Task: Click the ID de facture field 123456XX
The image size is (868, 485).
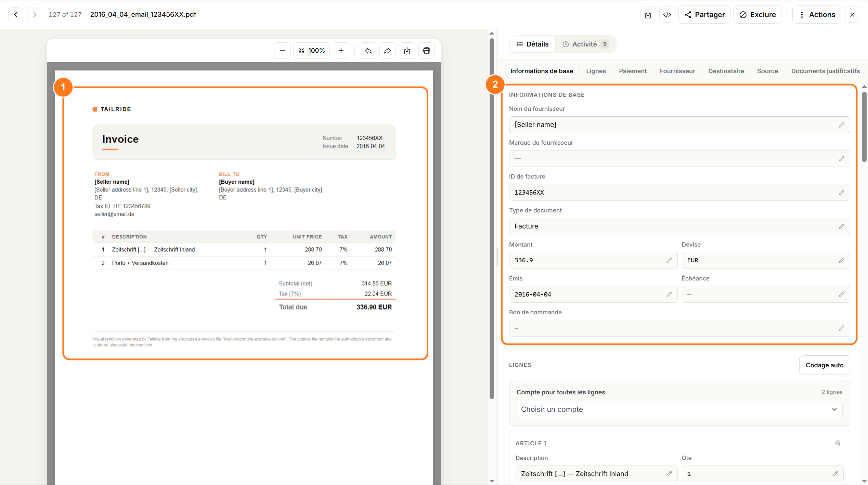Action: click(x=679, y=193)
